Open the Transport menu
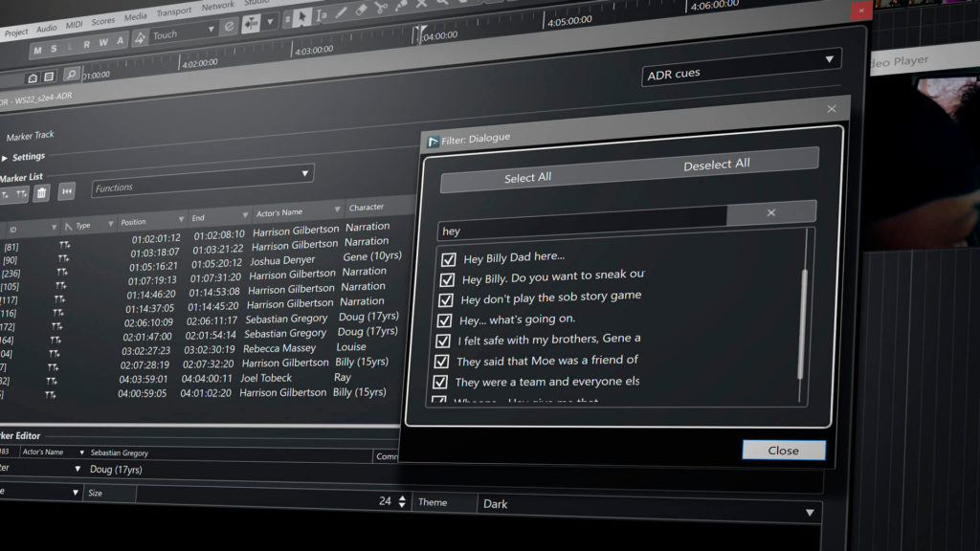Image resolution: width=980 pixels, height=551 pixels. tap(173, 12)
